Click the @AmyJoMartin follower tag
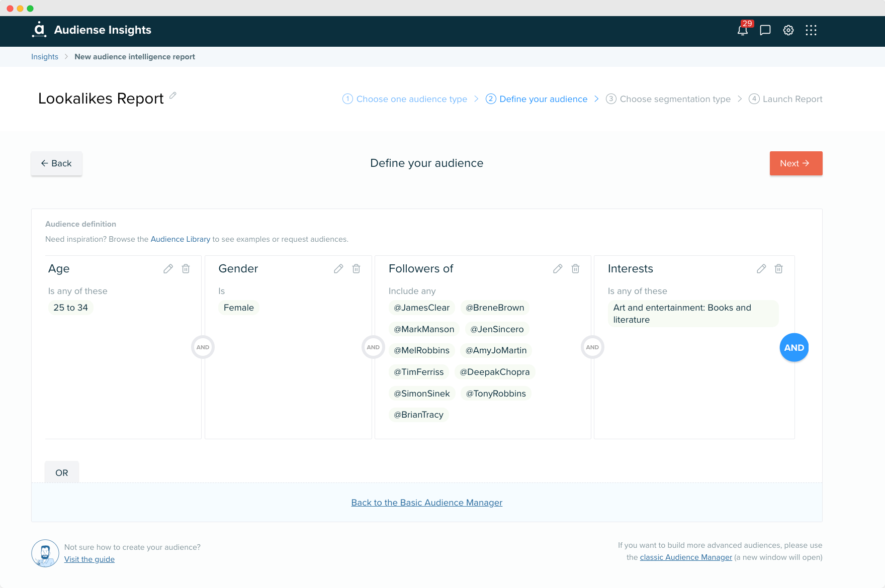 pyautogui.click(x=496, y=350)
